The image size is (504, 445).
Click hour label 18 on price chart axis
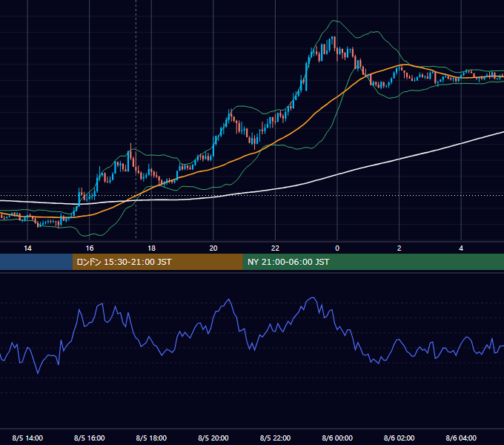(151, 248)
